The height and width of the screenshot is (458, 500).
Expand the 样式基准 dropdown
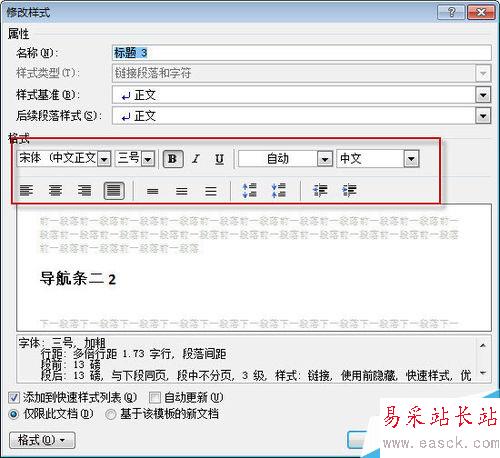(x=483, y=96)
